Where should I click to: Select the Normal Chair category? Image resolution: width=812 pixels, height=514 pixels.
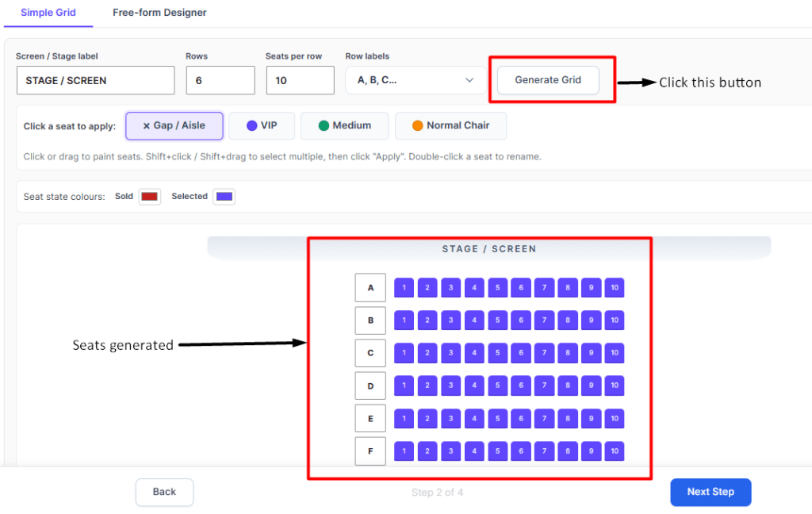(450, 126)
